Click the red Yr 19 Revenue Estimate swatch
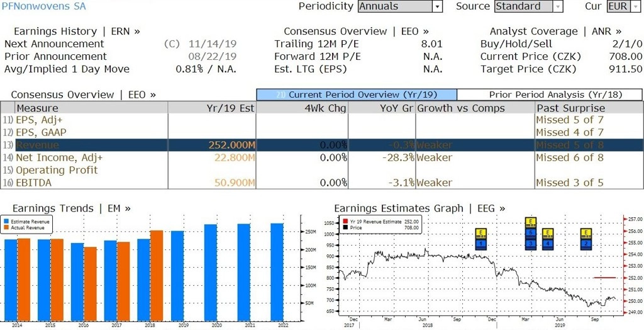Viewport: 644px width, 330px height. [345, 222]
